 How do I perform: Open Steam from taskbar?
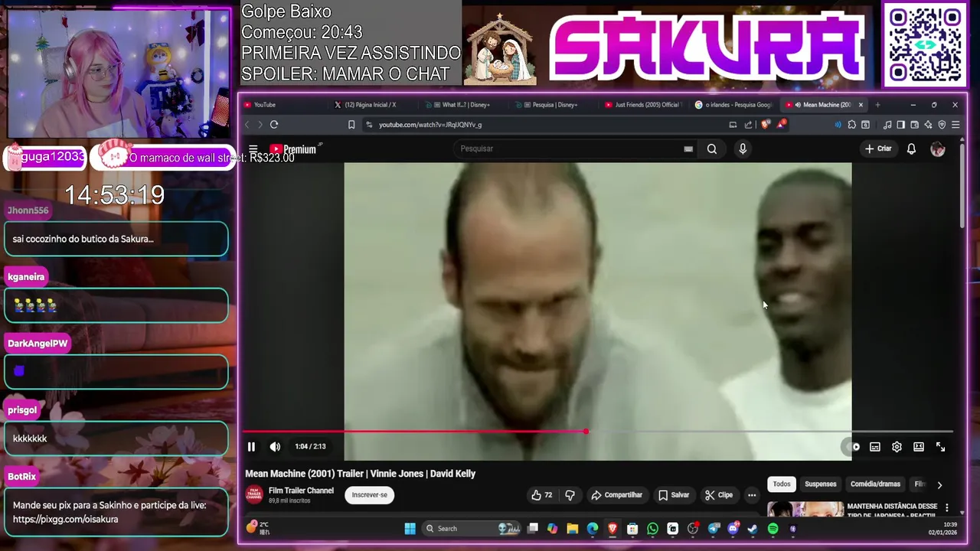pyautogui.click(x=753, y=529)
